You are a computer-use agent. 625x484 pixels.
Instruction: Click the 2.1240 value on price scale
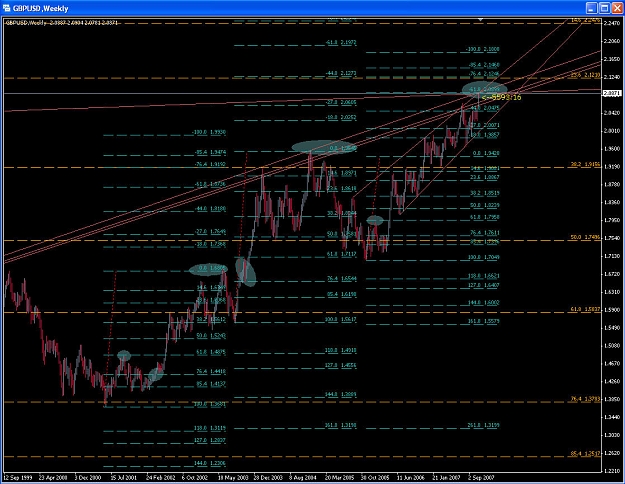(x=612, y=77)
